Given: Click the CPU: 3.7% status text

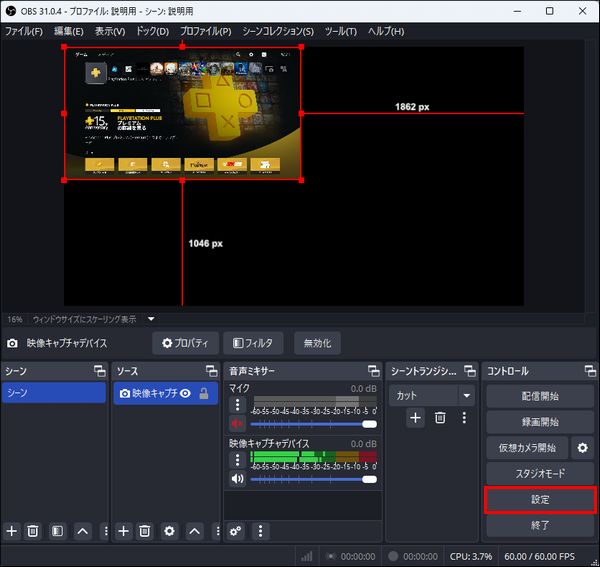Looking at the screenshot, I should click(471, 556).
